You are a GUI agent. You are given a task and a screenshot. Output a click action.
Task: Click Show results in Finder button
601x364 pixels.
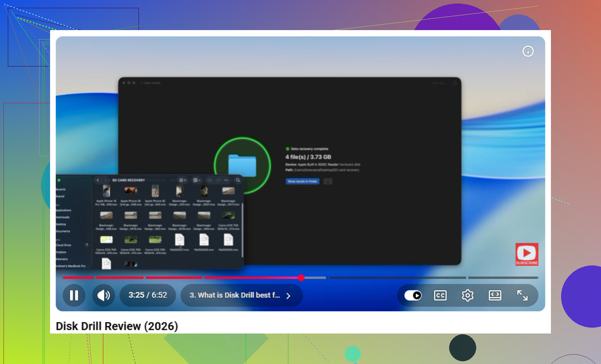pos(302,181)
